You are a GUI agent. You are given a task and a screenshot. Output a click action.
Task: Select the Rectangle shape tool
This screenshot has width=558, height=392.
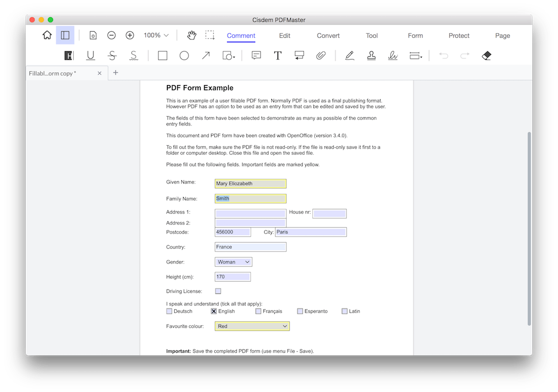pyautogui.click(x=163, y=56)
